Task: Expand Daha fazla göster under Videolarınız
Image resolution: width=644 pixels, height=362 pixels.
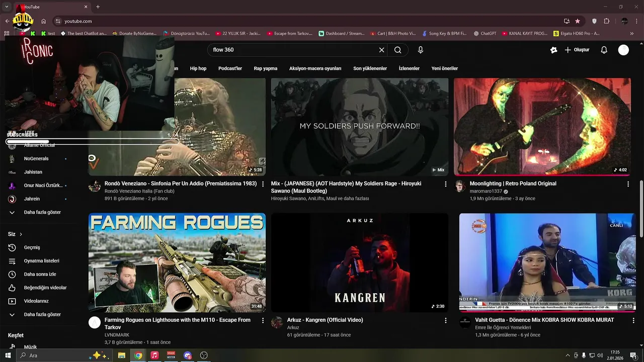Action: click(42, 315)
